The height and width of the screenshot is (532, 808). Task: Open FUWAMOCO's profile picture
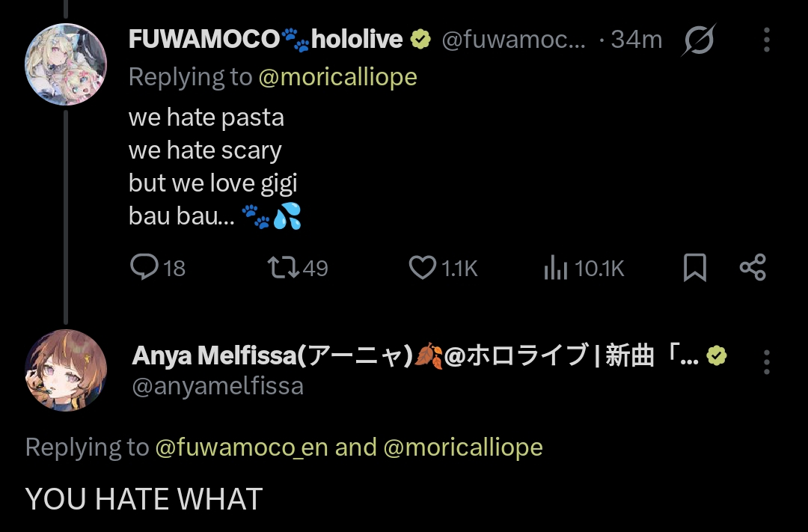[66, 64]
